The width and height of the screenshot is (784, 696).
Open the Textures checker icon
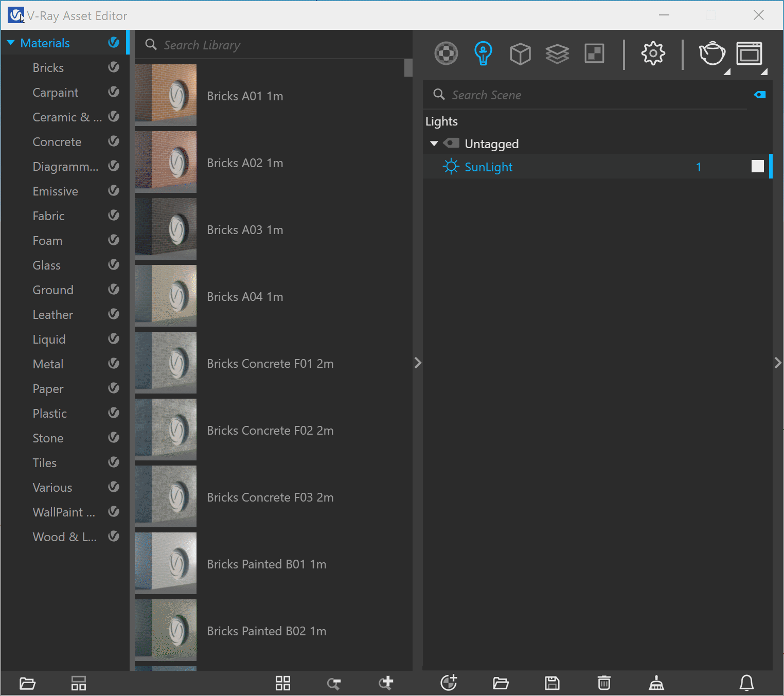coord(594,53)
